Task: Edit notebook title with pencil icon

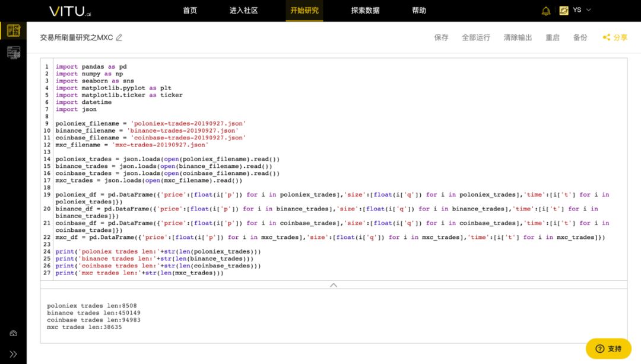Action: [119, 37]
